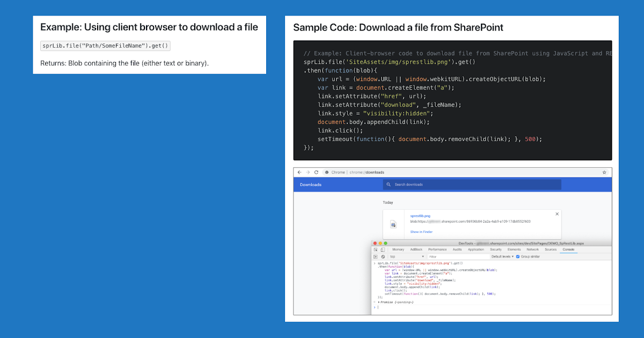Click Chrome's forward arrow icon
Screen dimensions: 644x338
point(308,172)
